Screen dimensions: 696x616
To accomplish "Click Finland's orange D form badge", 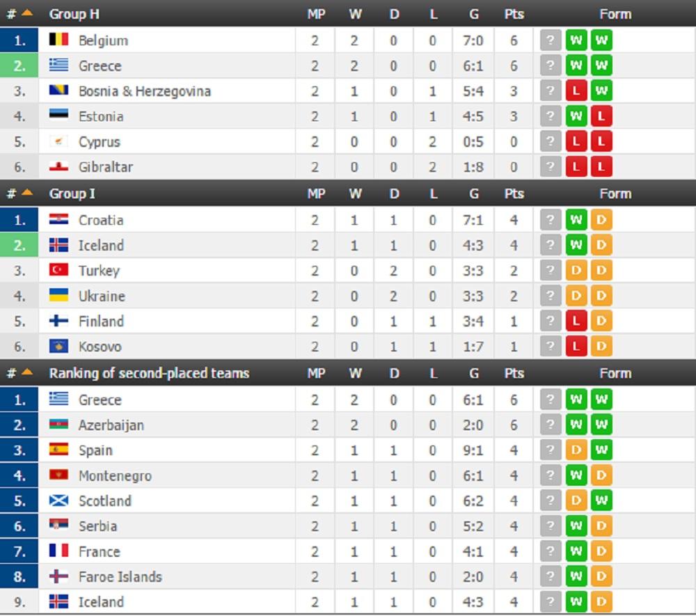I will tap(601, 321).
